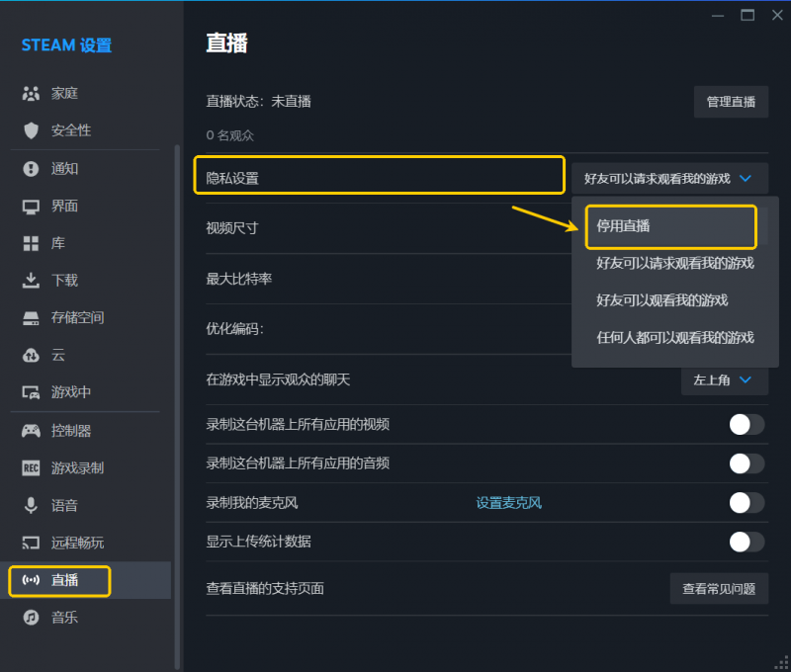791x672 pixels.
Task: Select 任何人都可以观看我的游戏 option
Action: (x=675, y=338)
